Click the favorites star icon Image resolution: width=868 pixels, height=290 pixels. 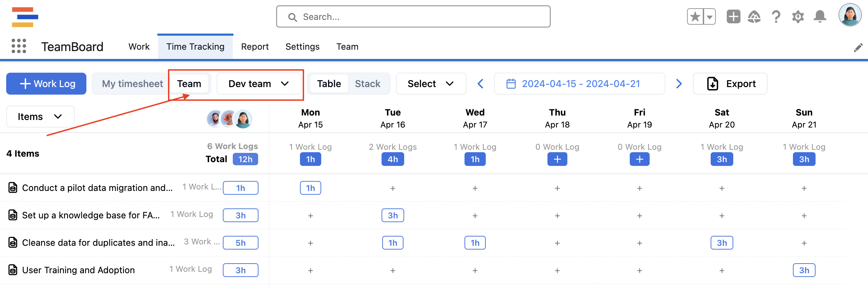[695, 16]
